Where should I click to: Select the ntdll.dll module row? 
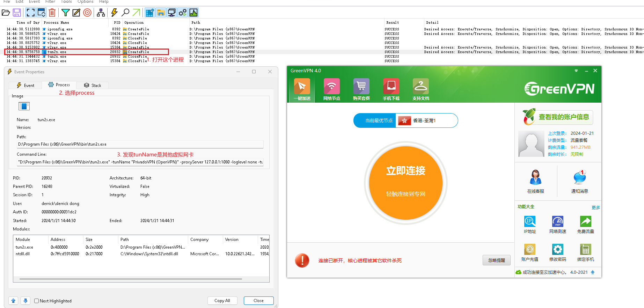(x=141, y=254)
